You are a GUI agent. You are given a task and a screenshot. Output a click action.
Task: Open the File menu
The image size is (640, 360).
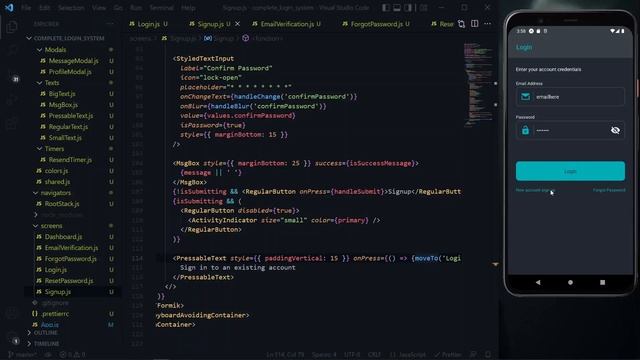[26, 8]
